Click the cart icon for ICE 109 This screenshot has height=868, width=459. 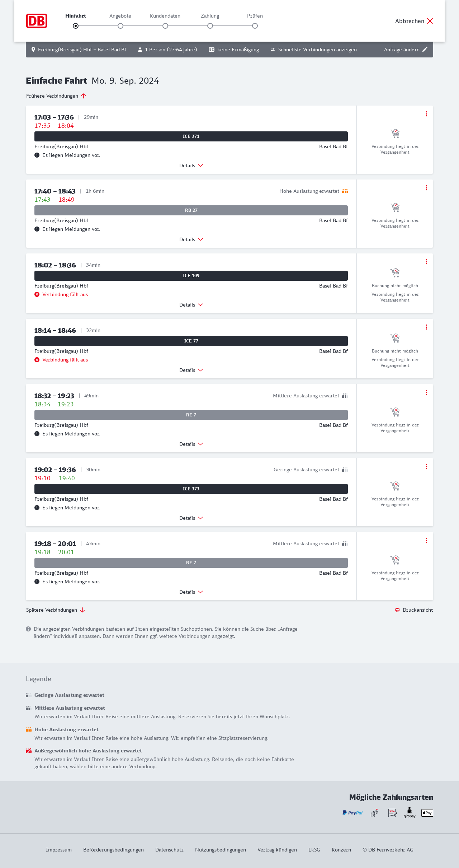[395, 273]
